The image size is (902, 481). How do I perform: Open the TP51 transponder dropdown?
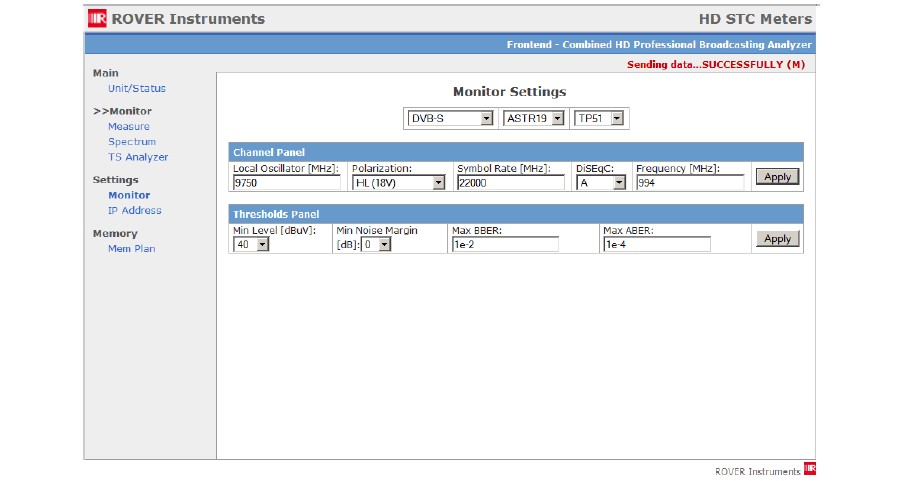pos(599,119)
